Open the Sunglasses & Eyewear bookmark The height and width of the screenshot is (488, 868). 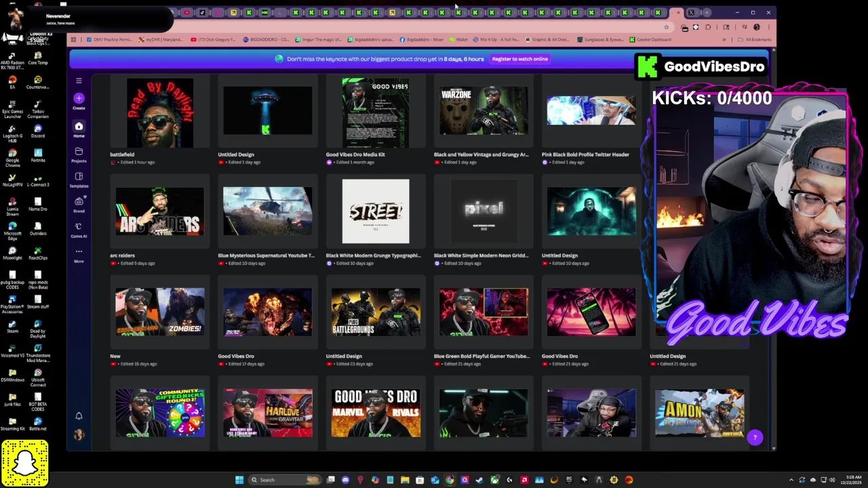601,39
